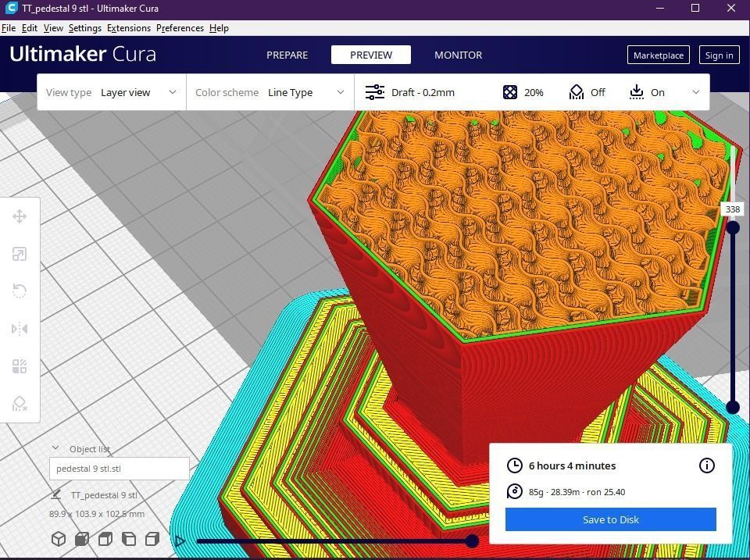The height and width of the screenshot is (560, 750).
Task: Open the Extensions menu
Action: click(x=129, y=28)
